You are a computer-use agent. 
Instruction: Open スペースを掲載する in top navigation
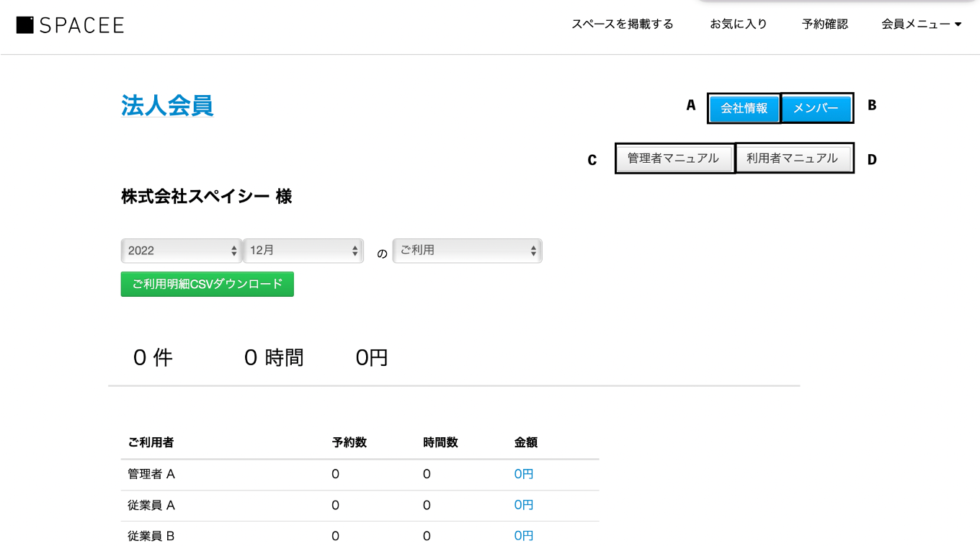click(623, 24)
